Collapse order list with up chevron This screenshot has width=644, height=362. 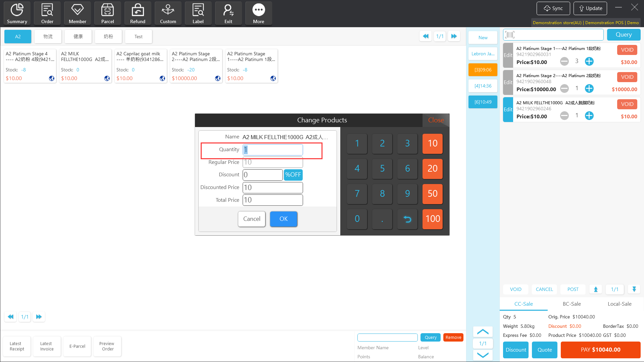click(483, 332)
